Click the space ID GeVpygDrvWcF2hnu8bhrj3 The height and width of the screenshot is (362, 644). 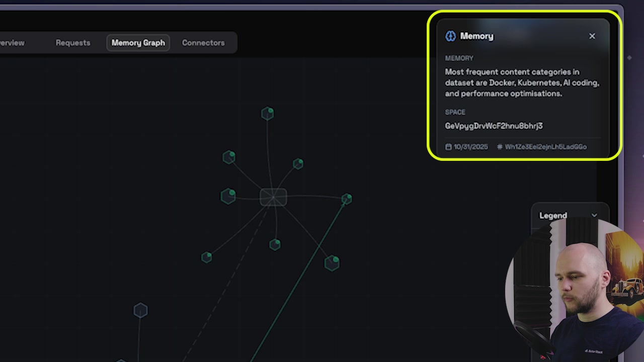[x=494, y=126]
